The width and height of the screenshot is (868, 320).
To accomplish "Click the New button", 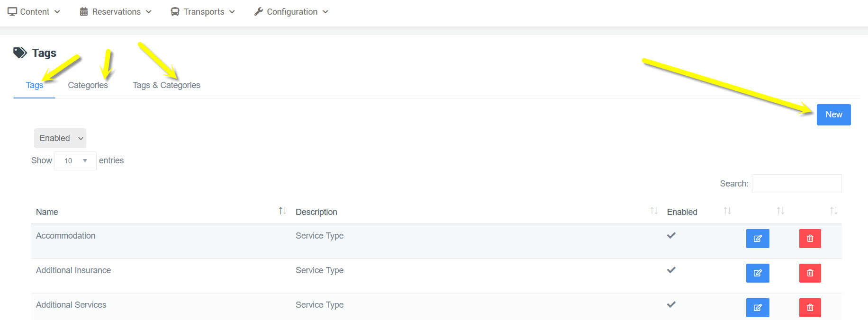I will pos(833,115).
